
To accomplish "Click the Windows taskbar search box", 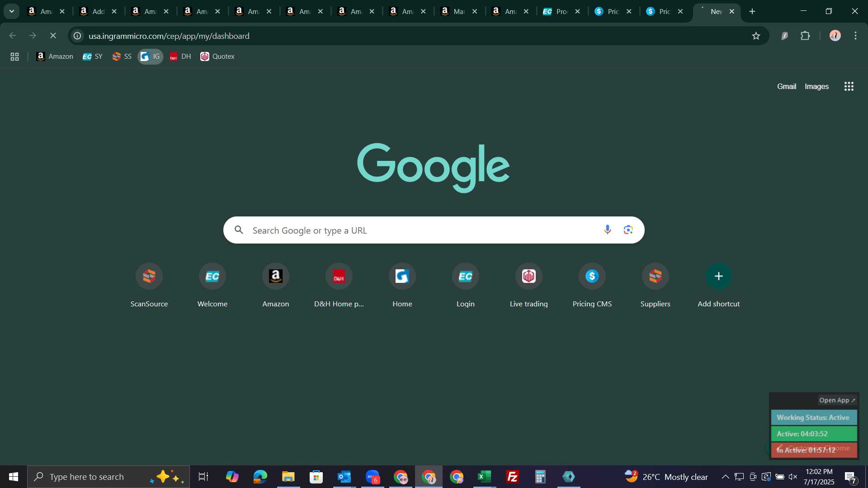I will 108,477.
